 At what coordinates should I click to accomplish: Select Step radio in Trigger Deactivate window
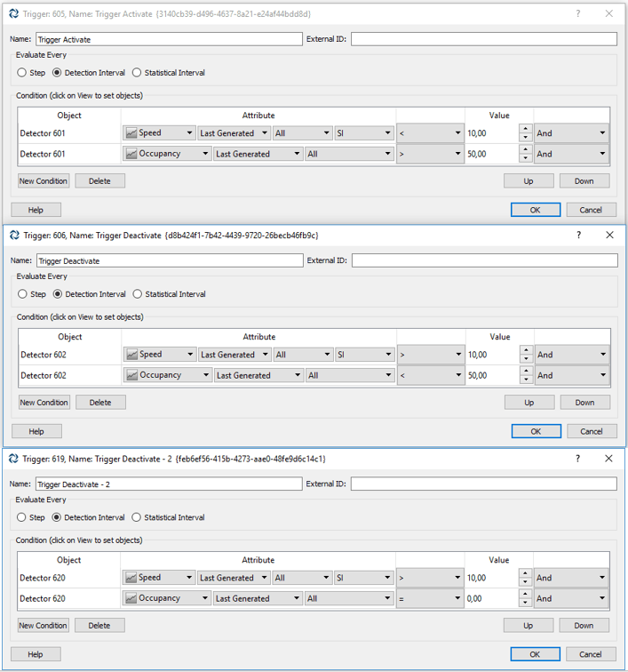click(x=22, y=294)
